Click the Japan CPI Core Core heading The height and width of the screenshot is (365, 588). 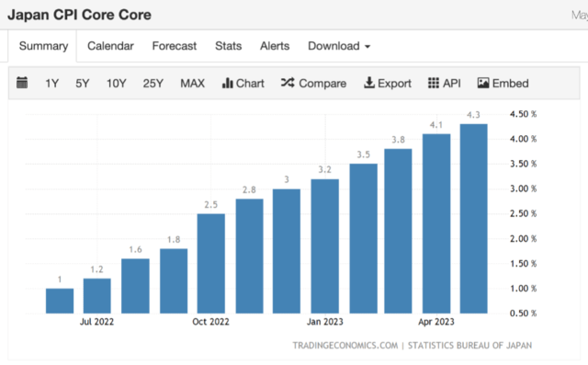click(x=80, y=15)
